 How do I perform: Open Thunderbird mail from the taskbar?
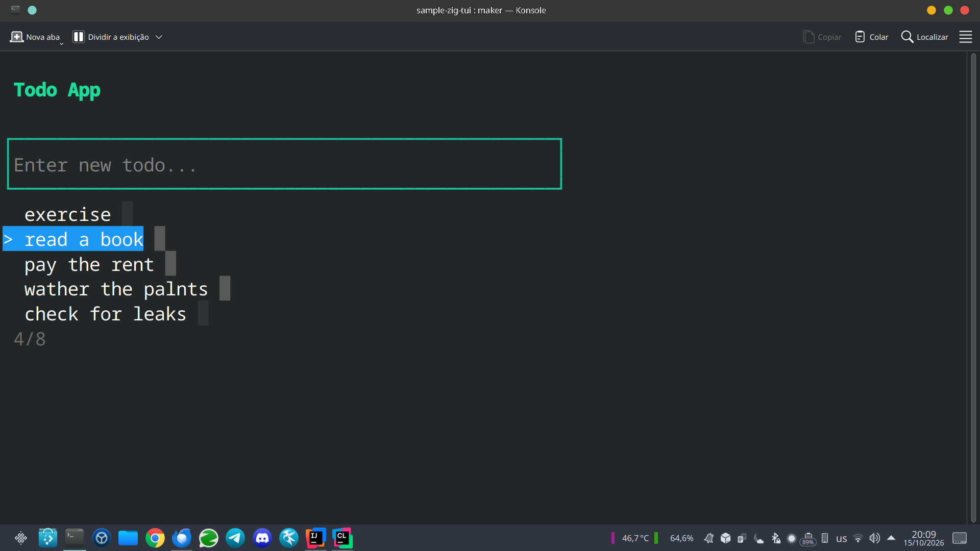(182, 538)
